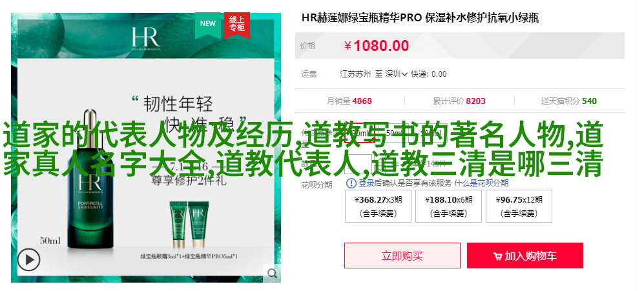Open the 什么是花呗分期 link
Viewport: 644px width, 291px height.
[481, 183]
